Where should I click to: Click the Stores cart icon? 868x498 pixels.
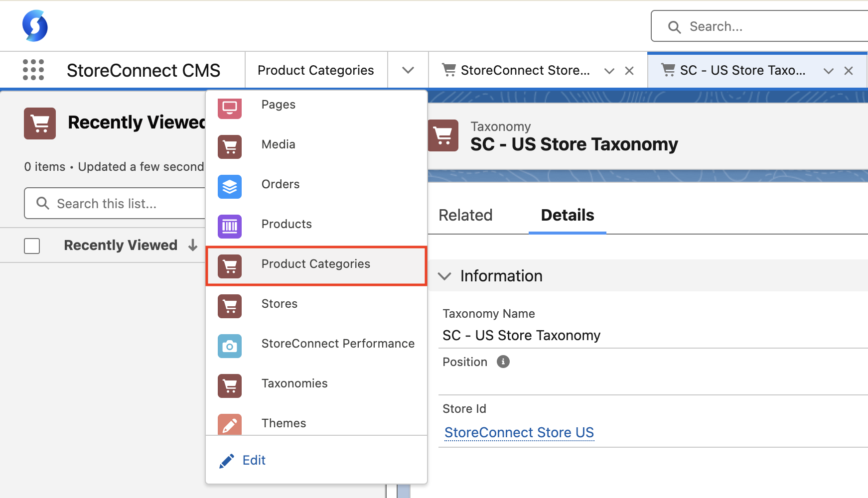point(230,306)
